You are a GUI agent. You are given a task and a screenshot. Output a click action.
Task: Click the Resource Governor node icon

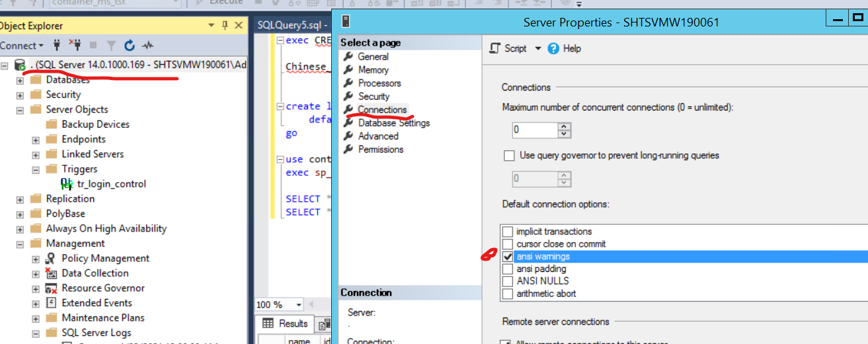click(51, 288)
